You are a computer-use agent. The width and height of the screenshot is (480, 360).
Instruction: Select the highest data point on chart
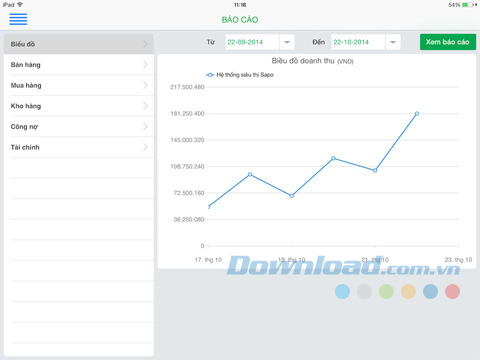tap(417, 114)
